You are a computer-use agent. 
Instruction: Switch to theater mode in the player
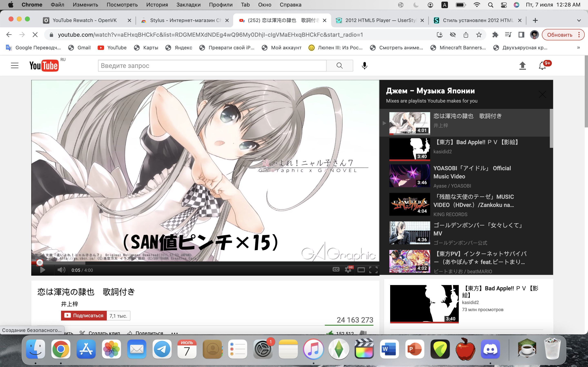pos(361,270)
